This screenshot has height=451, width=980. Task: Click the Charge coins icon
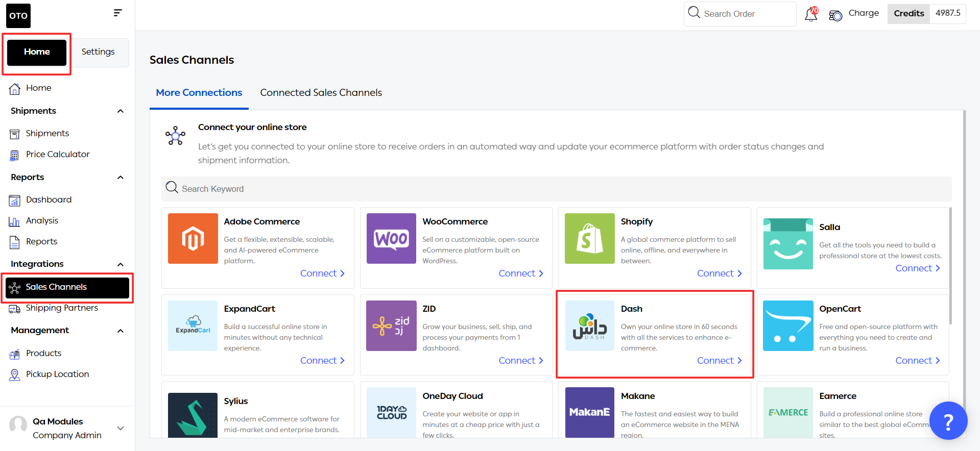pyautogui.click(x=835, y=16)
